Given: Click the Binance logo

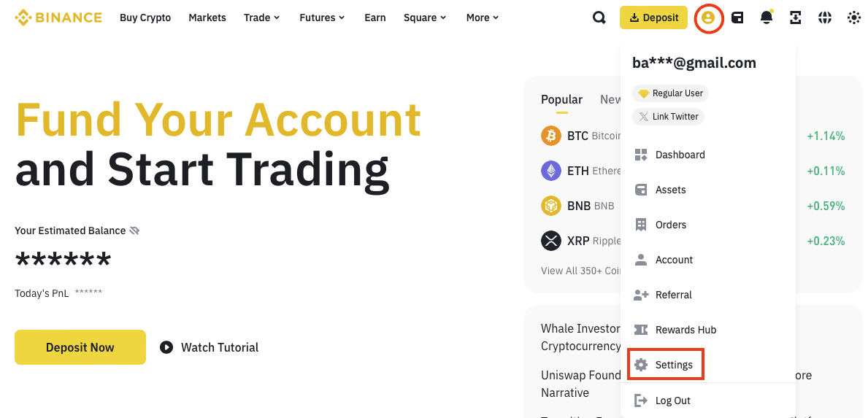Looking at the screenshot, I should pyautogui.click(x=58, y=18).
